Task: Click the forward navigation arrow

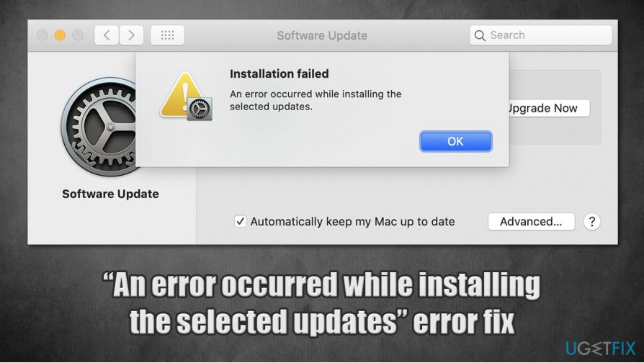Action: 131,35
